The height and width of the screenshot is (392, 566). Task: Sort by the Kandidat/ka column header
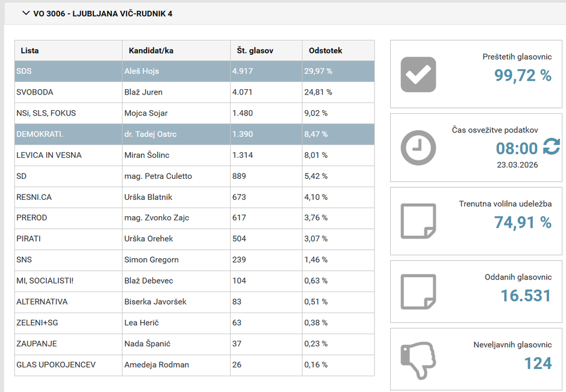[x=149, y=51]
